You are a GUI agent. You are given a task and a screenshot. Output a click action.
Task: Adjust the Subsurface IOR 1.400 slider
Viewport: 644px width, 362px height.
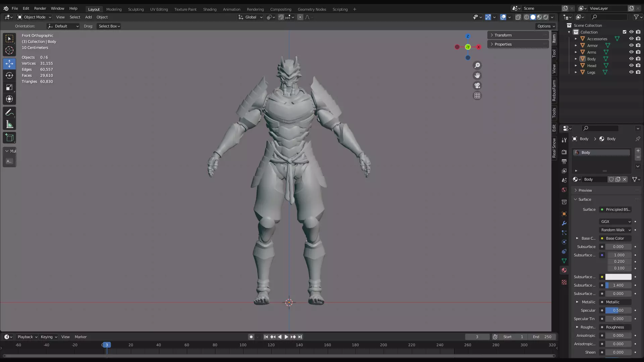coord(618,285)
